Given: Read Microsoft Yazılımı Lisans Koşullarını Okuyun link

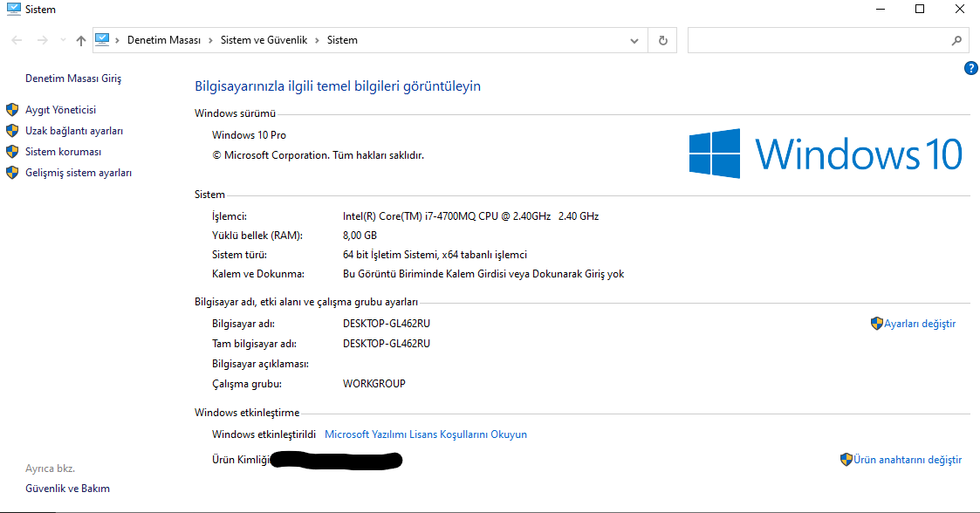Looking at the screenshot, I should point(426,434).
